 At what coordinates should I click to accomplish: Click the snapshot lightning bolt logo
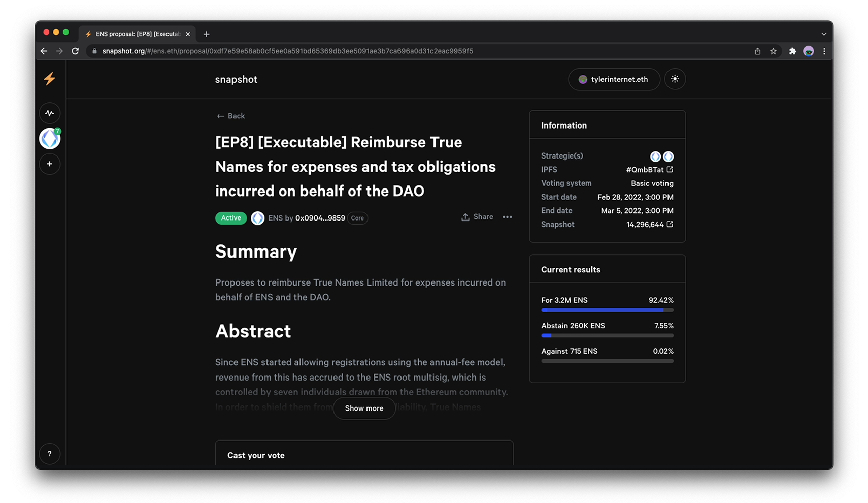pos(49,79)
